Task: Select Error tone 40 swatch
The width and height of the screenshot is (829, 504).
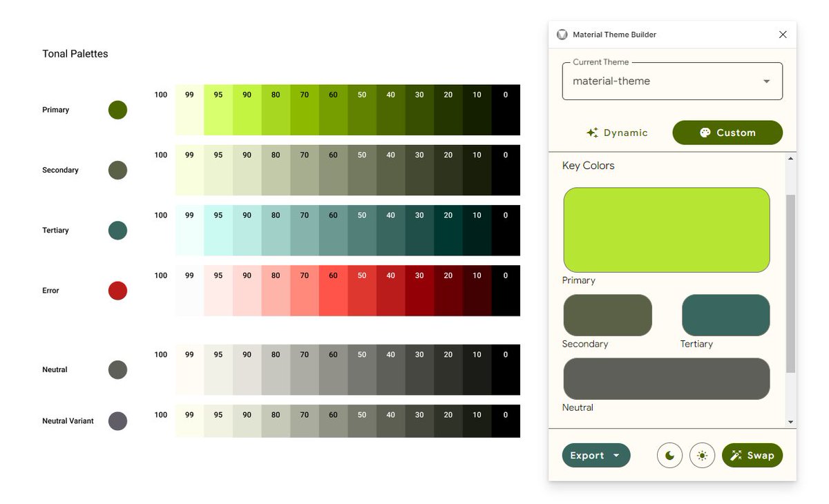Action: coord(390,291)
